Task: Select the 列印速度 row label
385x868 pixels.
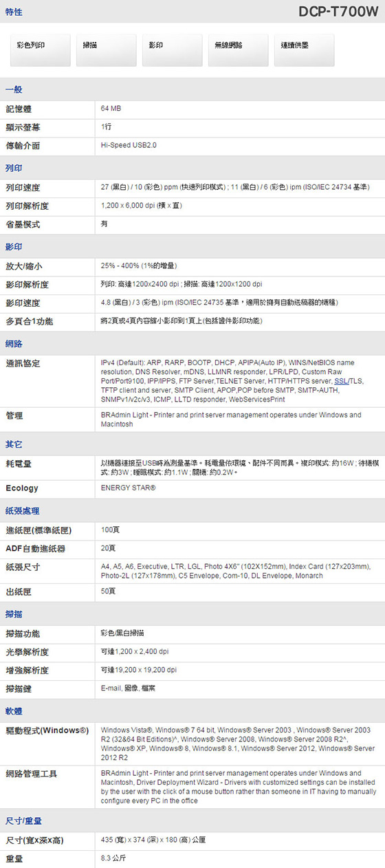Action: (x=23, y=188)
